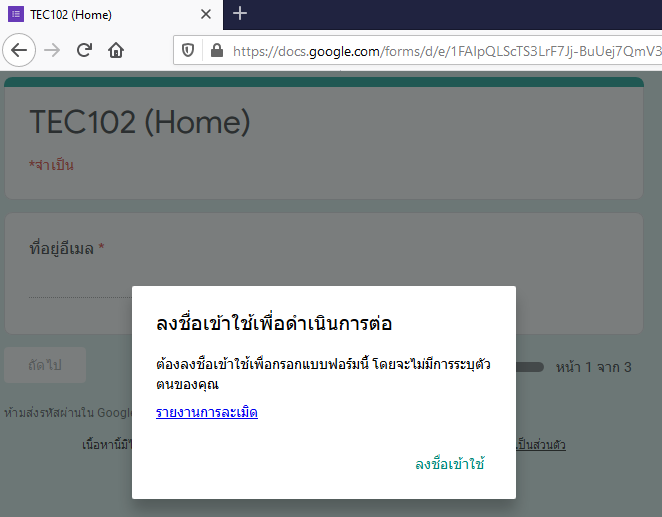
Task: Click the หน้า 1 จาก 3 page indicator
Action: (593, 367)
